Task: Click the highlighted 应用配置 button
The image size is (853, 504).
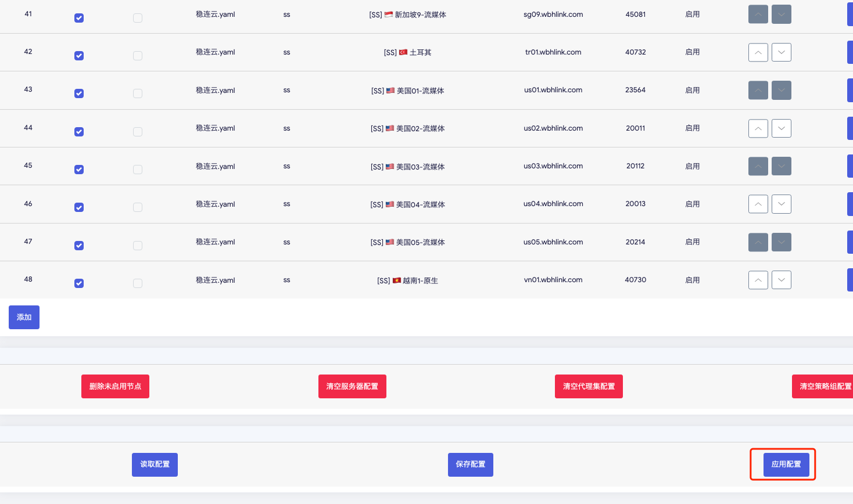Action: pyautogui.click(x=786, y=465)
